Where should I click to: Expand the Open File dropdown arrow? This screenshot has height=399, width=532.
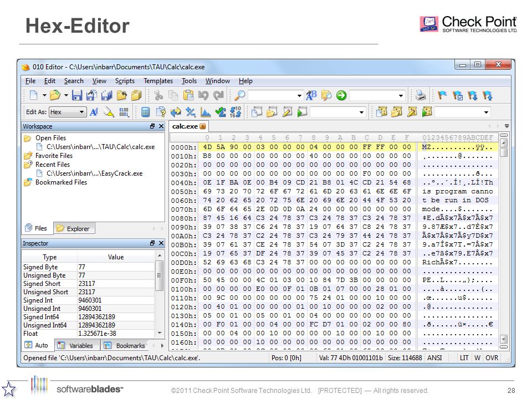[x=66, y=95]
